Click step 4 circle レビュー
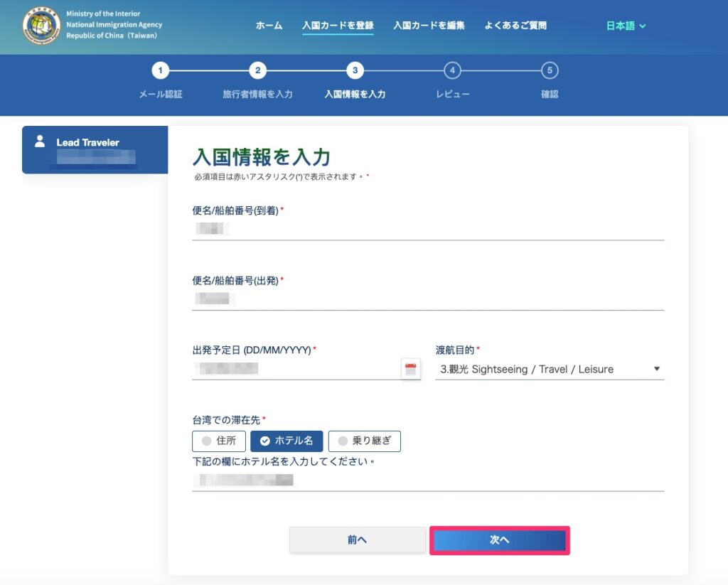728x585 pixels. (x=452, y=70)
